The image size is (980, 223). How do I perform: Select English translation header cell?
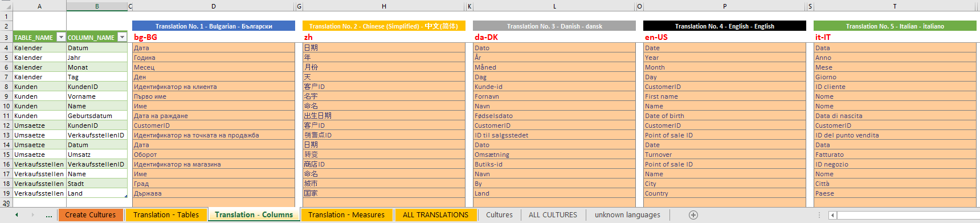(725, 26)
